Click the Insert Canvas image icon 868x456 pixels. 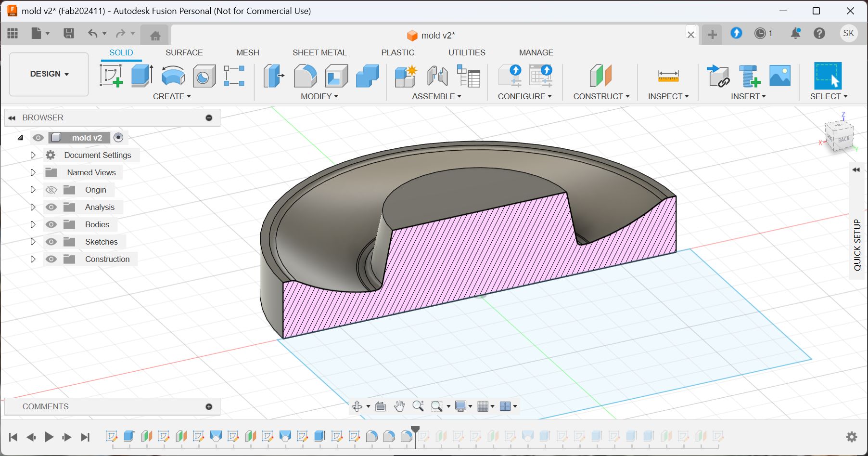coord(780,76)
